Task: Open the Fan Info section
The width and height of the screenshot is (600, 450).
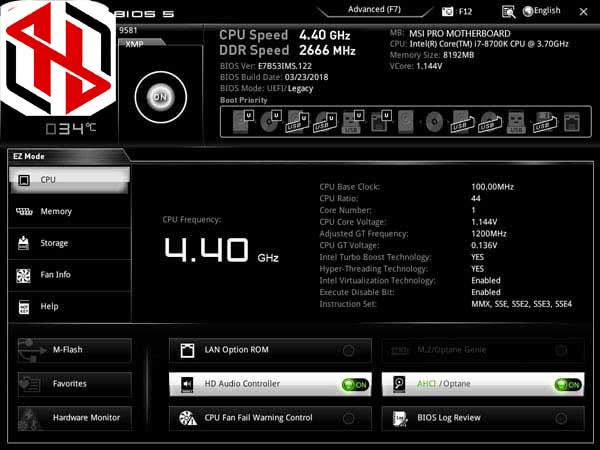Action: (69, 275)
